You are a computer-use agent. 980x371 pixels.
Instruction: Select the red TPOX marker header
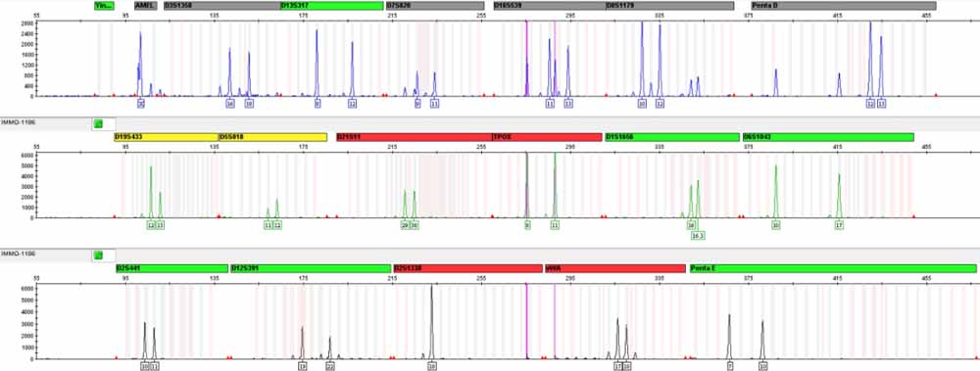pos(547,137)
